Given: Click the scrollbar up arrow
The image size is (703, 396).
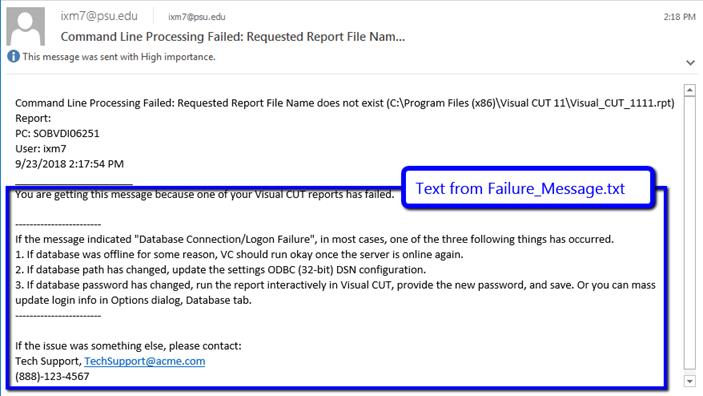Looking at the screenshot, I should pos(690,90).
